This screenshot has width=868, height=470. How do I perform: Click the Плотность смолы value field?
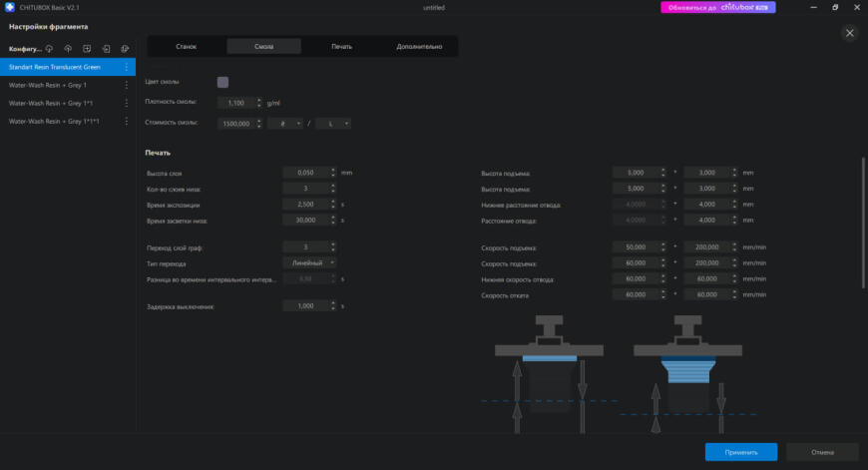(x=236, y=103)
